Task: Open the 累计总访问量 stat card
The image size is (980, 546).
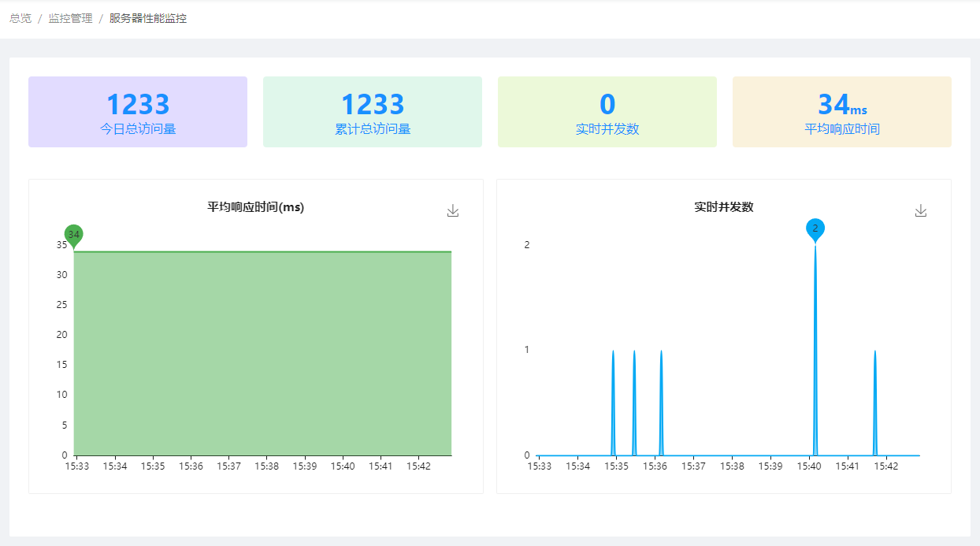Action: [x=373, y=112]
